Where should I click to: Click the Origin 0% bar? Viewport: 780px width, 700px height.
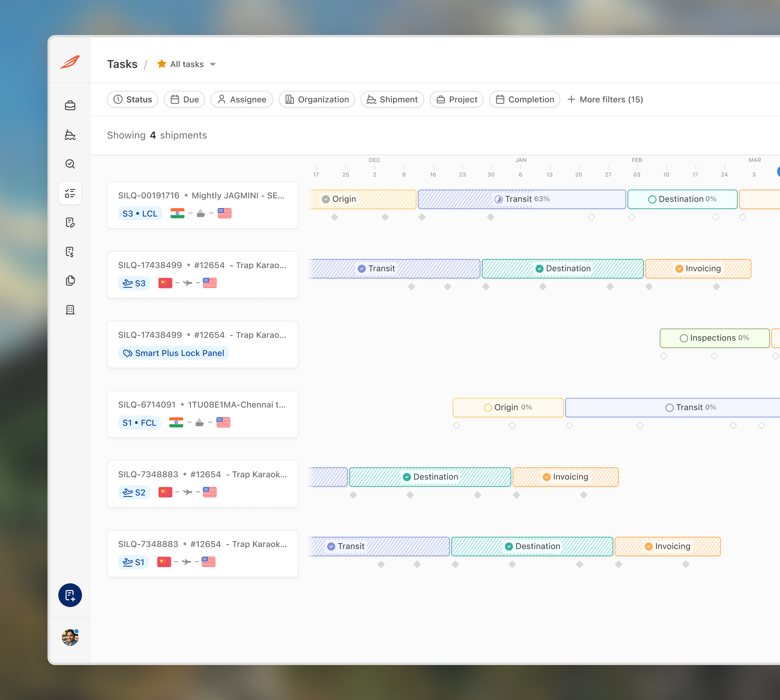(508, 408)
